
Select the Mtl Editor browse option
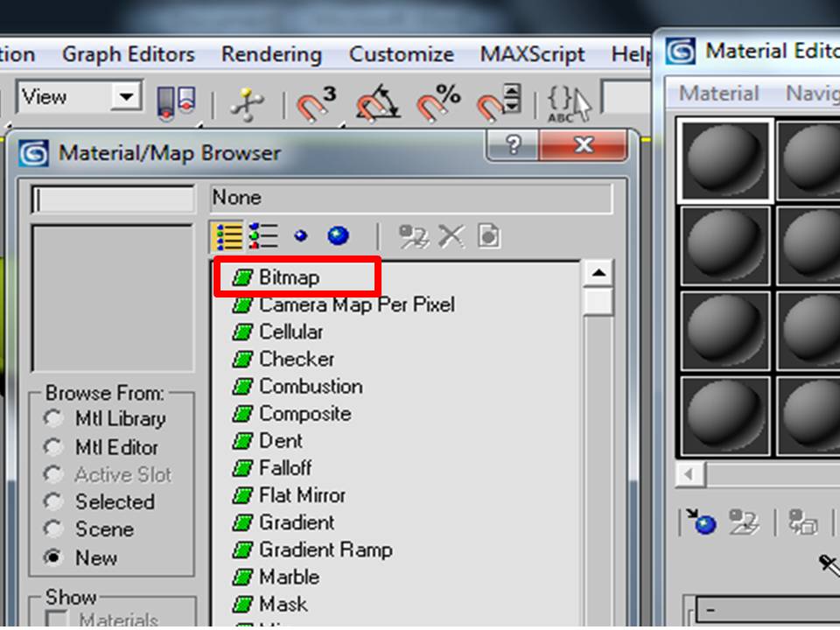[53, 447]
